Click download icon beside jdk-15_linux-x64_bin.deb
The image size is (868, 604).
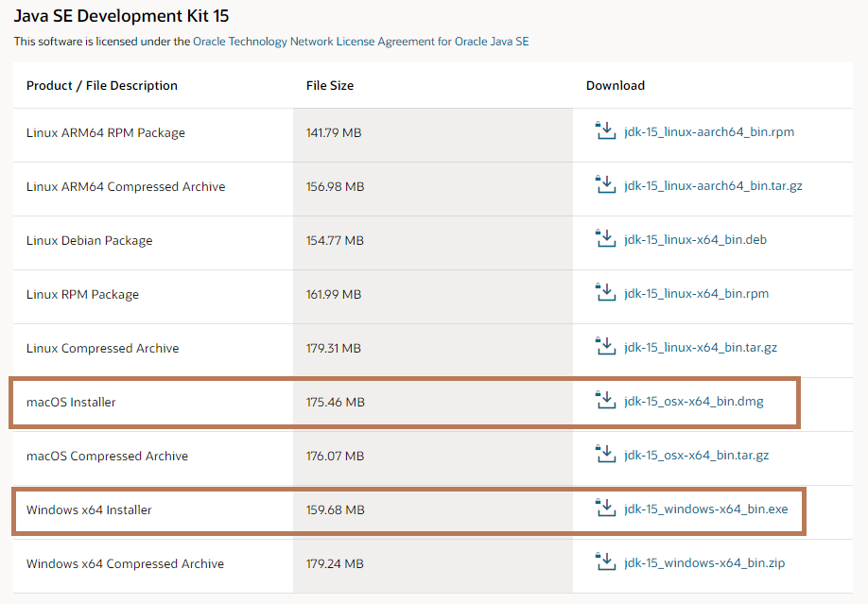pos(605,238)
